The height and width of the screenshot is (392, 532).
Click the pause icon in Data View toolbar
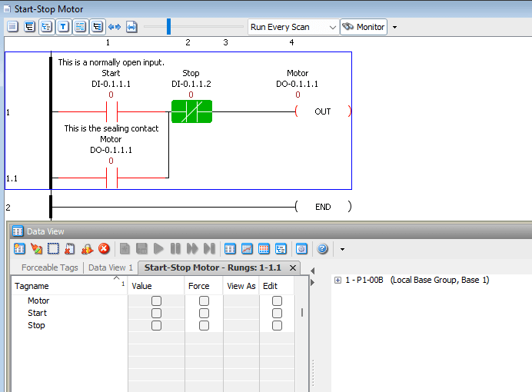175,249
